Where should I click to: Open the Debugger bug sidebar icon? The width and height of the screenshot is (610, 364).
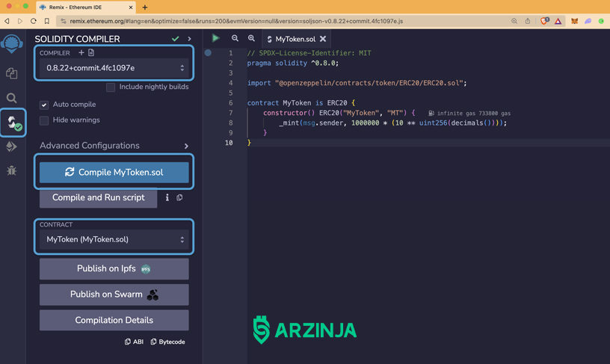click(12, 170)
